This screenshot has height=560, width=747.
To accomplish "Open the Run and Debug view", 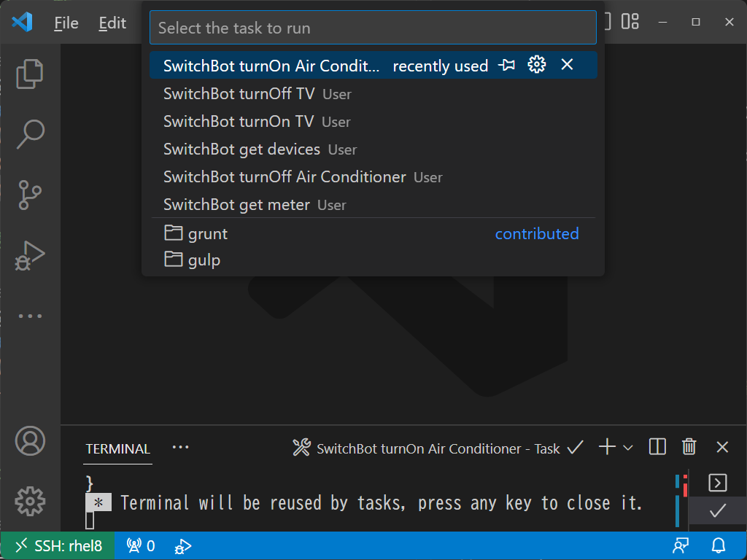I will click(30, 255).
